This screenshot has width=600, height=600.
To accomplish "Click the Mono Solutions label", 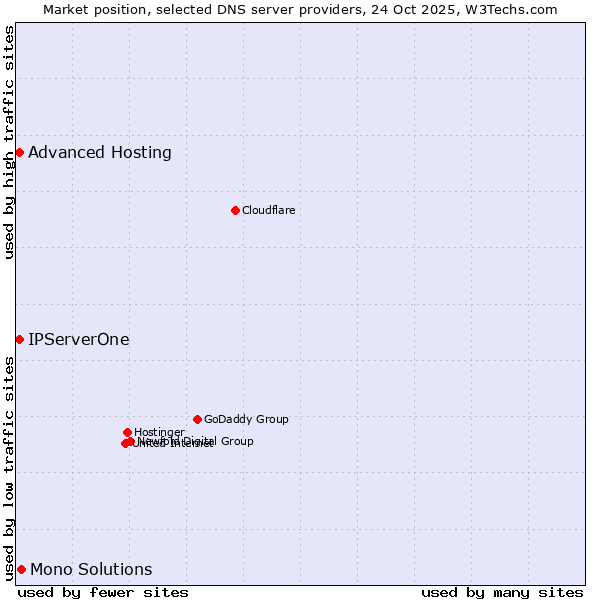I will tap(91, 569).
